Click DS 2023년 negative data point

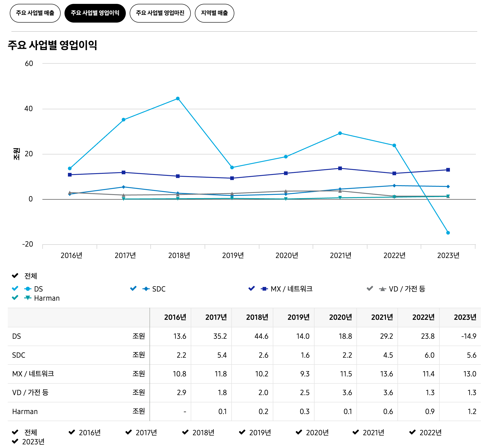(448, 233)
